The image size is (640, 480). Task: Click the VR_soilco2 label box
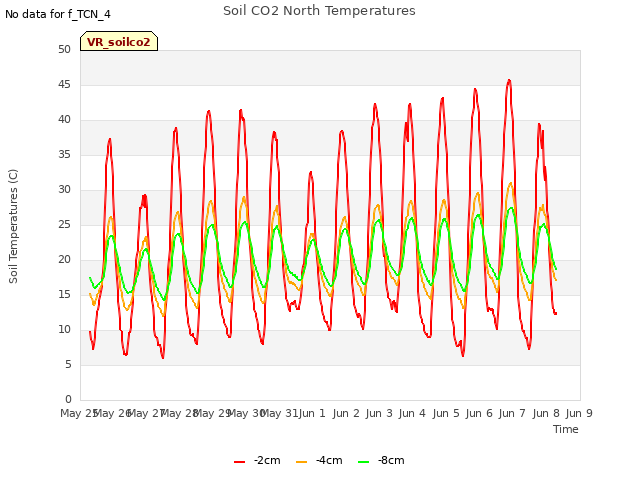pos(119,42)
